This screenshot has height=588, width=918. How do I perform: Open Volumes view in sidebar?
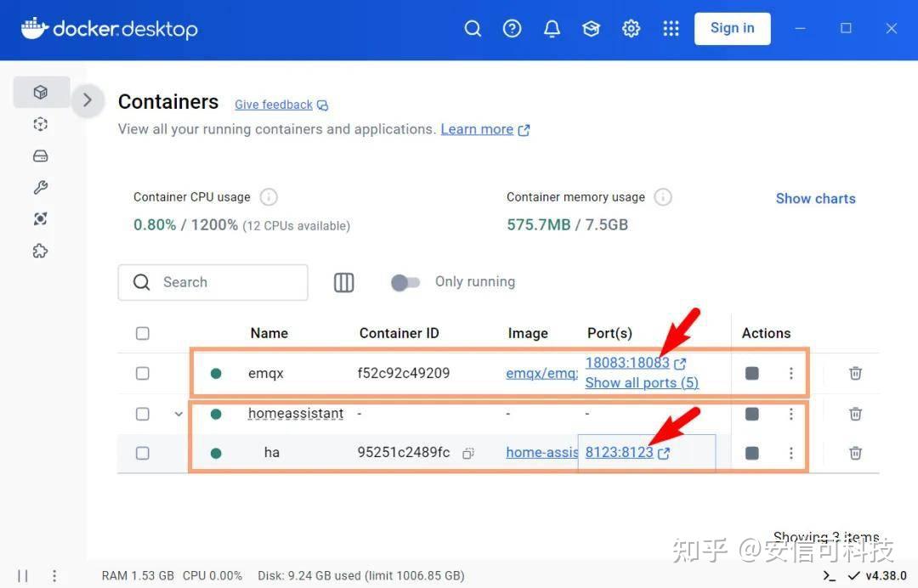tap(41, 156)
